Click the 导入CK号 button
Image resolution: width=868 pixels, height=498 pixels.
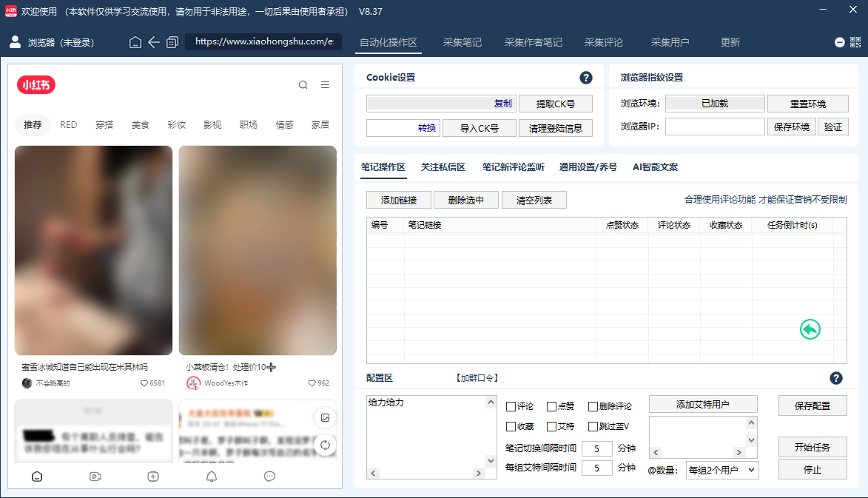480,128
